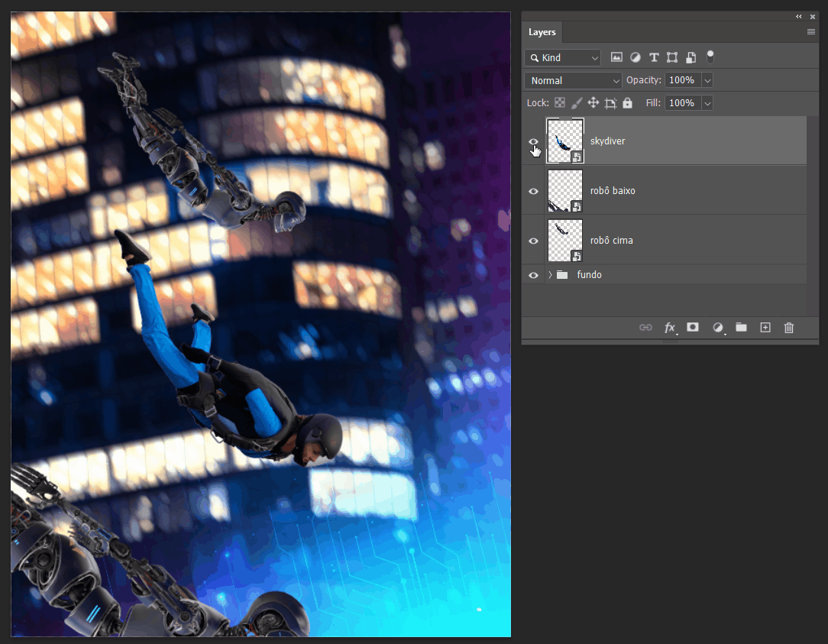The width and height of the screenshot is (828, 644).
Task: Filter for type layers icon
Action: [x=654, y=57]
